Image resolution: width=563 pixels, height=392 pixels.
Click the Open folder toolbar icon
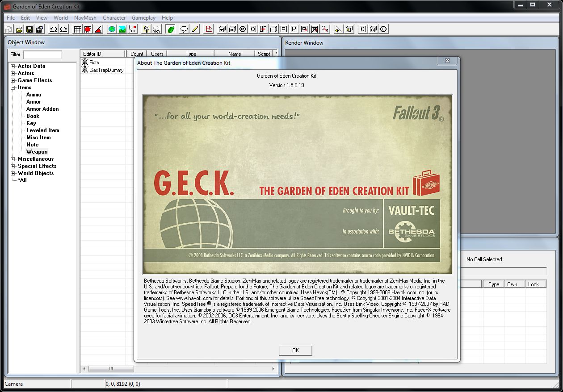[x=19, y=29]
